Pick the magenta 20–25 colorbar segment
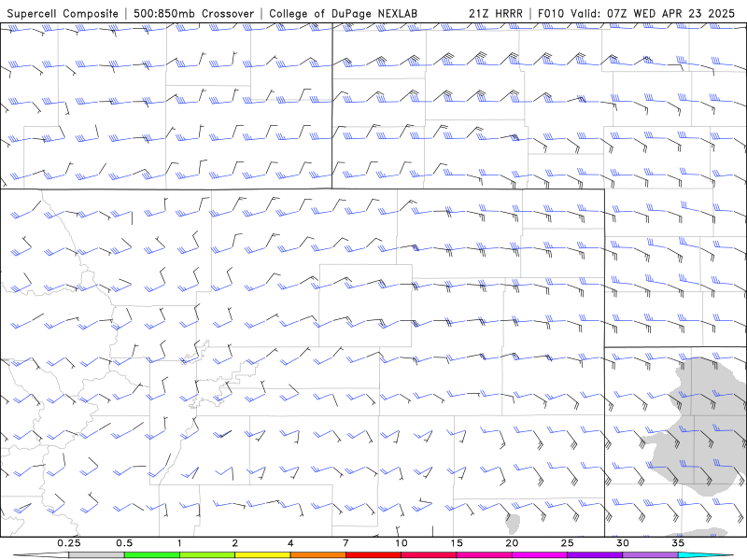Image resolution: width=747 pixels, height=560 pixels. coord(540,555)
